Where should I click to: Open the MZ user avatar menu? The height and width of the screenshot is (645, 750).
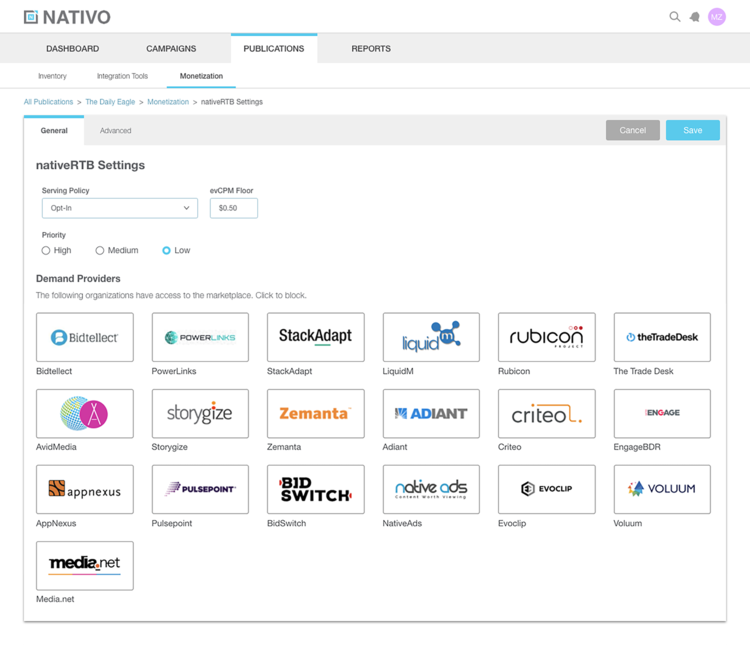(x=717, y=17)
